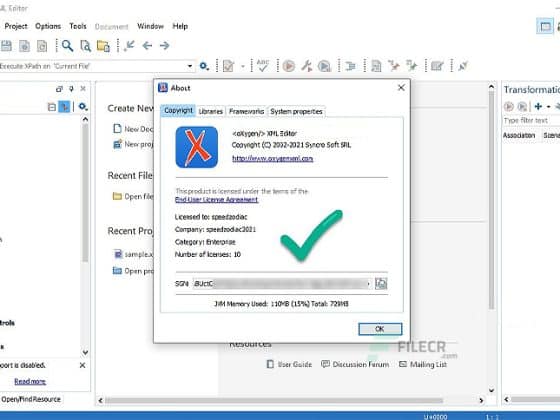
Task: Click the New Document page icon
Action: 117,129
